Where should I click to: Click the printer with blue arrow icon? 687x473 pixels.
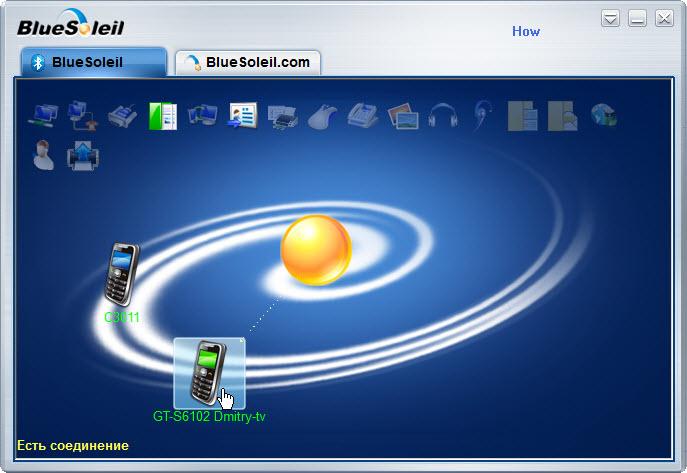coord(83,155)
